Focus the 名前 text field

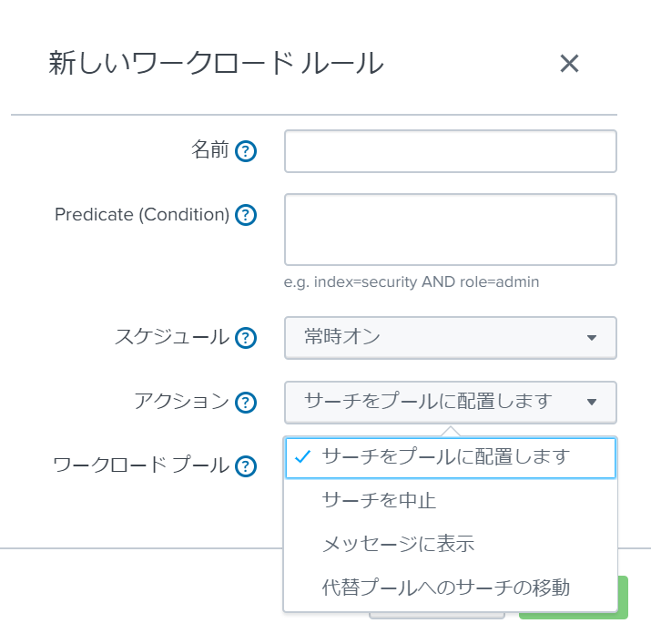[451, 151]
